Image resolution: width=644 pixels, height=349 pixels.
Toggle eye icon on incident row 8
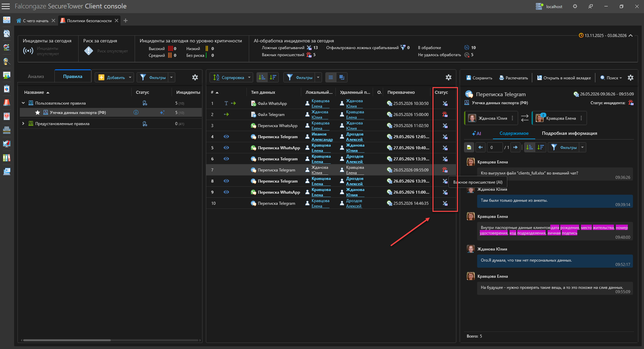(226, 181)
